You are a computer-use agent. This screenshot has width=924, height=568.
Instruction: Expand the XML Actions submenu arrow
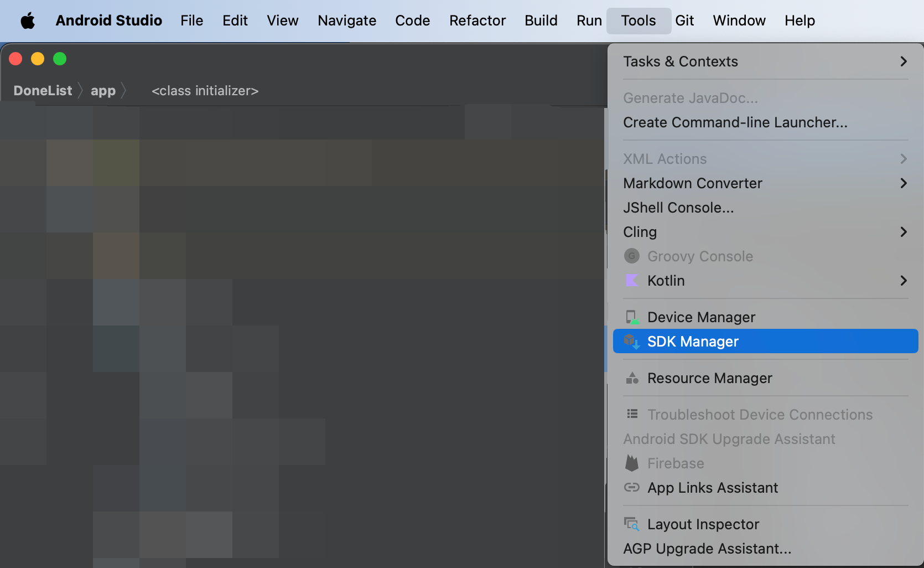(904, 159)
